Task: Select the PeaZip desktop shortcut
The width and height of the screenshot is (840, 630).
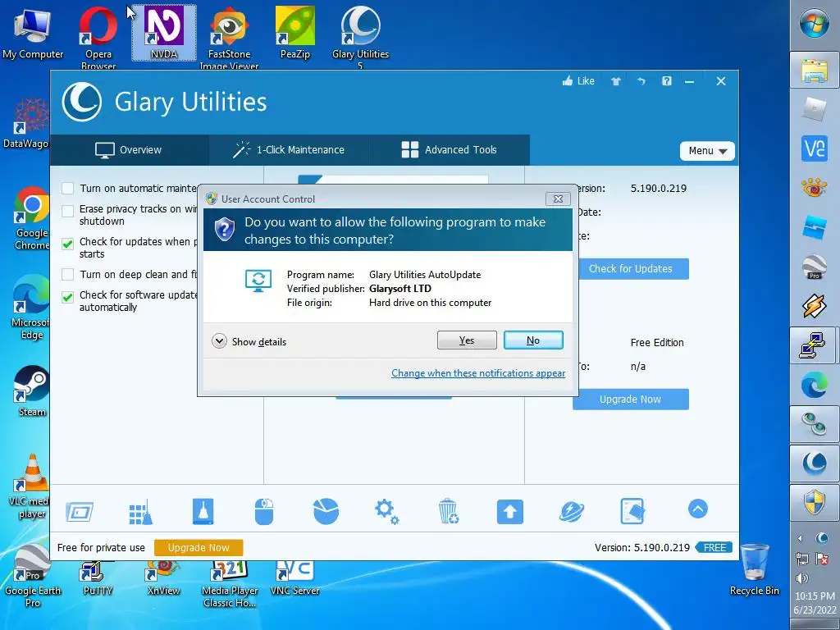Action: coord(294,33)
